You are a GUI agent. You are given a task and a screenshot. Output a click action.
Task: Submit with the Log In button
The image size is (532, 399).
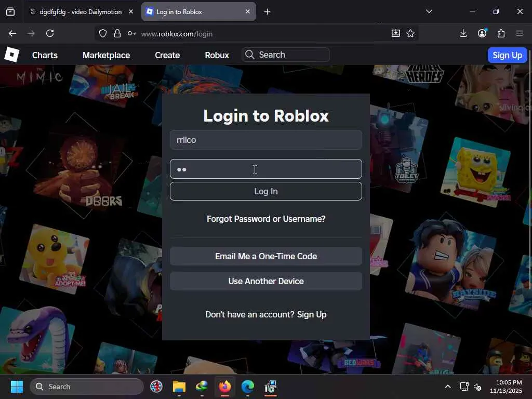pyautogui.click(x=265, y=191)
